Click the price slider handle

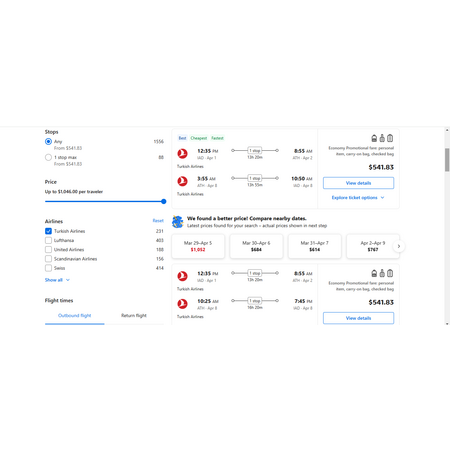click(x=163, y=201)
